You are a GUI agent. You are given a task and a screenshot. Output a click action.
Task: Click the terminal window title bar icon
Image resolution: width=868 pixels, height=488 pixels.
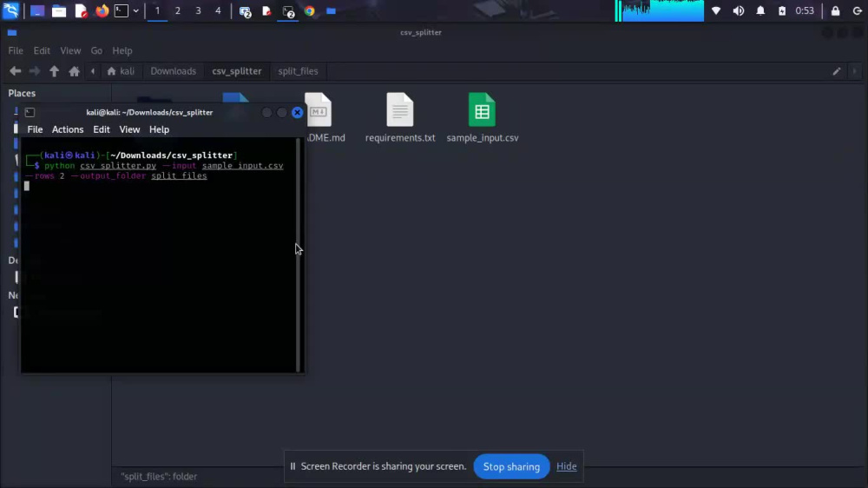[30, 112]
